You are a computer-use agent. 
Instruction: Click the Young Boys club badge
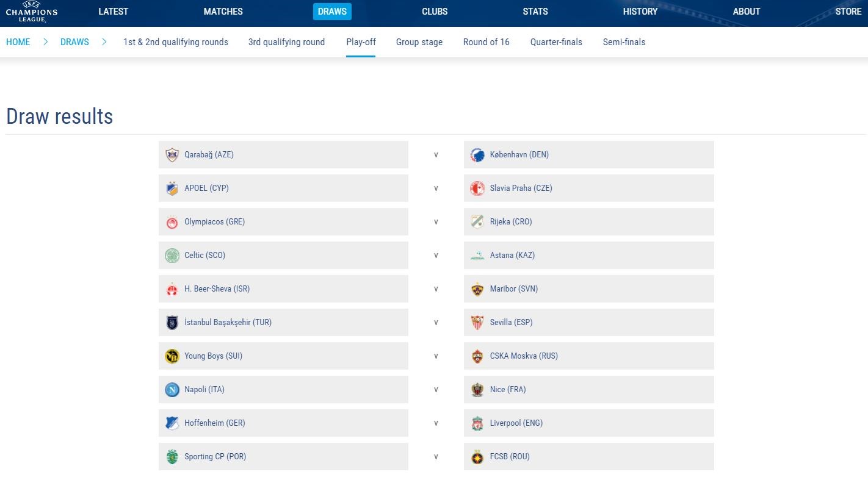(x=172, y=356)
